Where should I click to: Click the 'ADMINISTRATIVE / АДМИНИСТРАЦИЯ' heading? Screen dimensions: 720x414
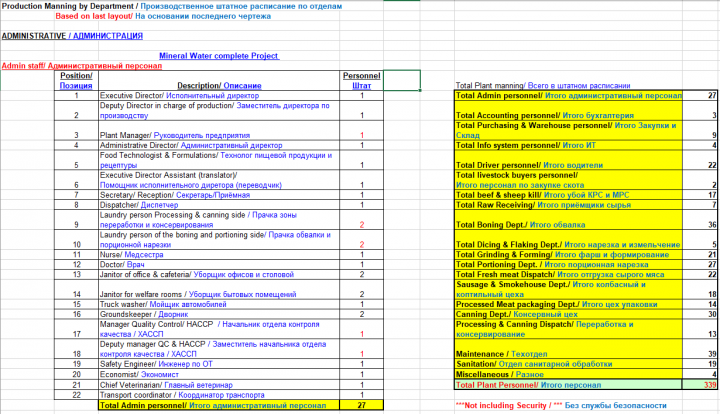[72, 36]
